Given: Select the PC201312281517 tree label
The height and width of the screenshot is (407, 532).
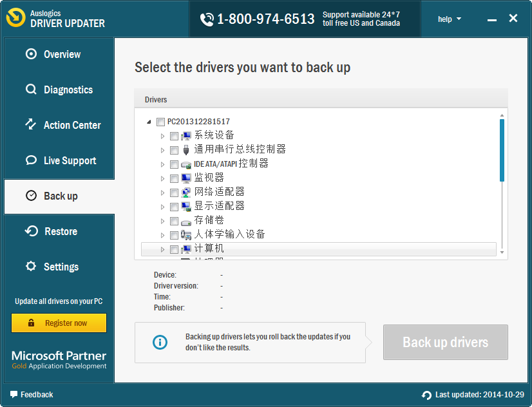Looking at the screenshot, I should point(198,122).
